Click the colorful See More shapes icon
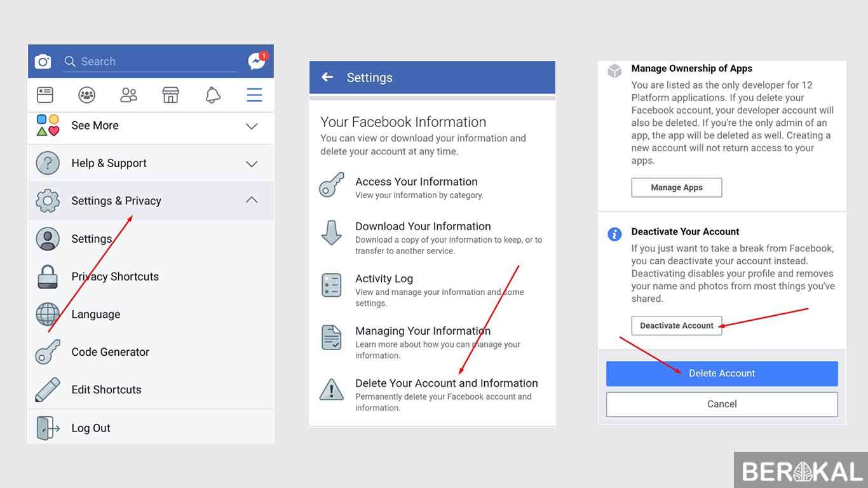The image size is (868, 488). pyautogui.click(x=48, y=125)
